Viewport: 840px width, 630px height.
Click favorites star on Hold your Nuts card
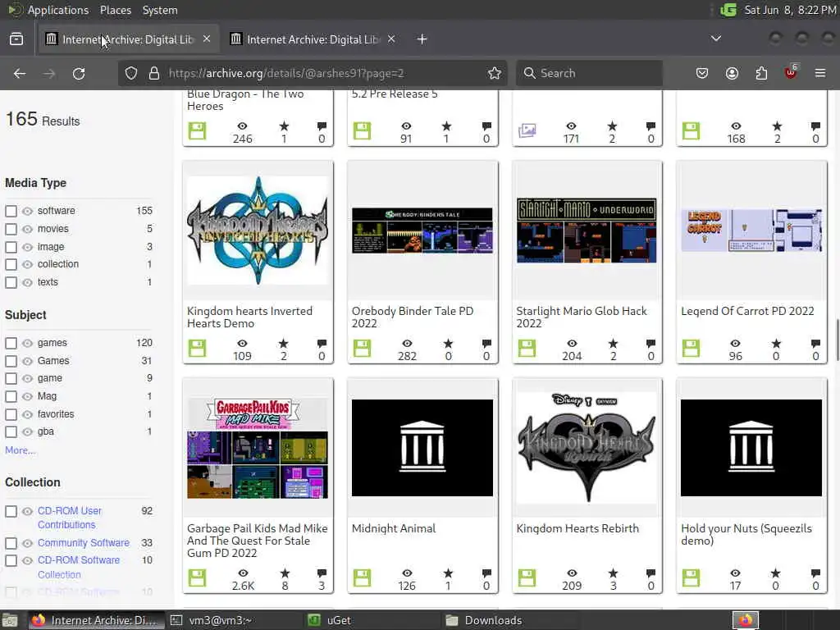click(x=776, y=573)
